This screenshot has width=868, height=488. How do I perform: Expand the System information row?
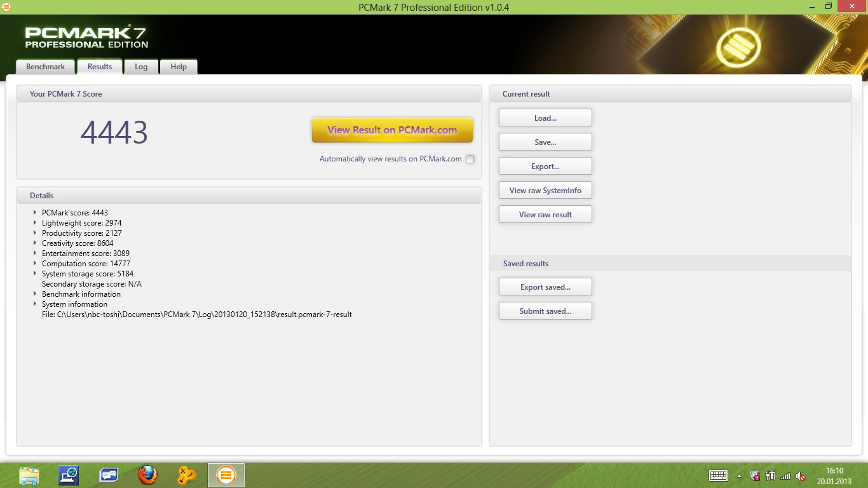pyautogui.click(x=35, y=304)
